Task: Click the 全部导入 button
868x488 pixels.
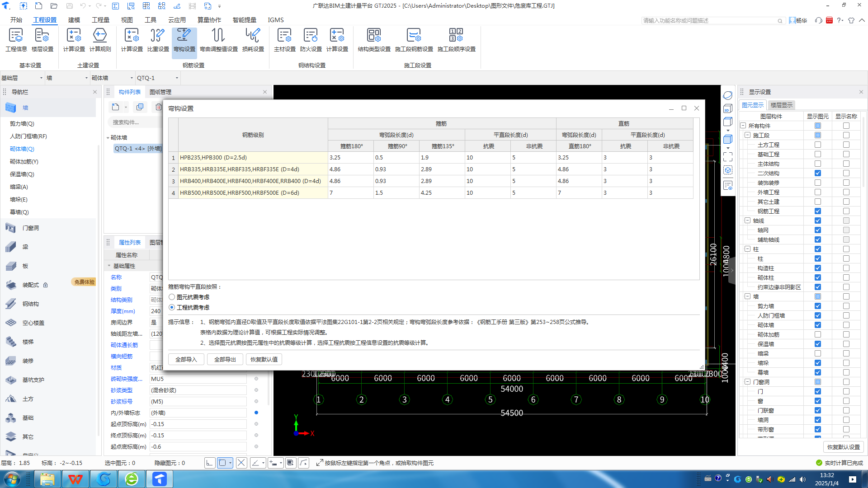Action: pos(186,359)
